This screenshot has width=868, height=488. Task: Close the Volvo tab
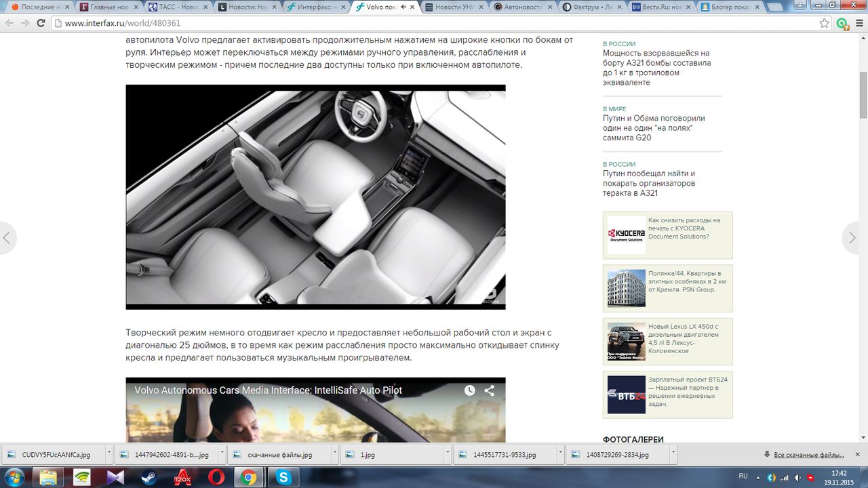(x=412, y=7)
